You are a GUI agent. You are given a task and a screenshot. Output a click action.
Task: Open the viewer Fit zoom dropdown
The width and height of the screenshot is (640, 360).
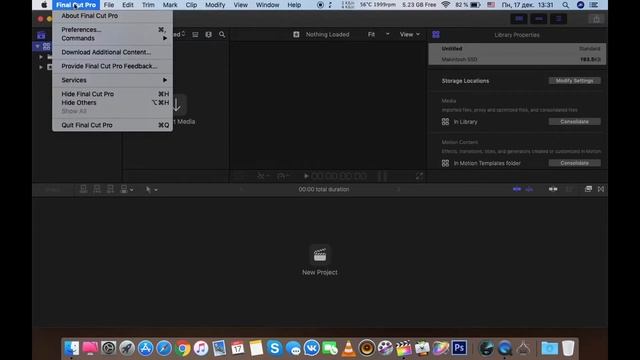[378, 35]
